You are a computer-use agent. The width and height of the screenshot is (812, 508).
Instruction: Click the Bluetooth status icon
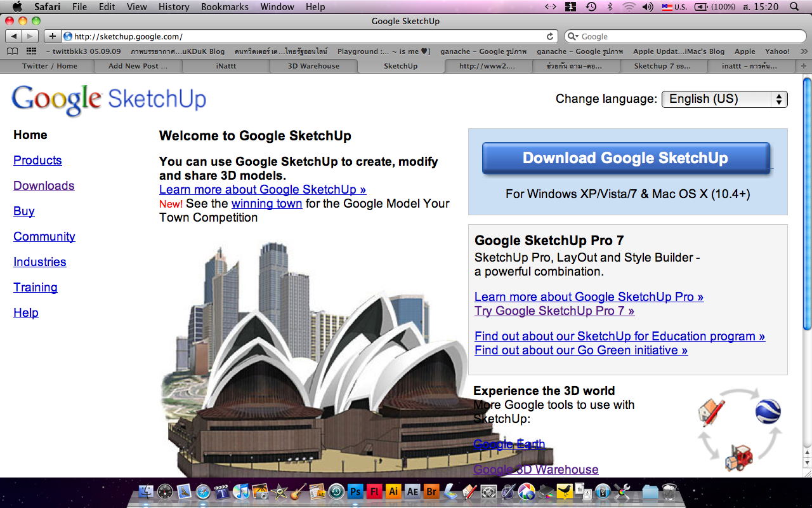tap(610, 7)
